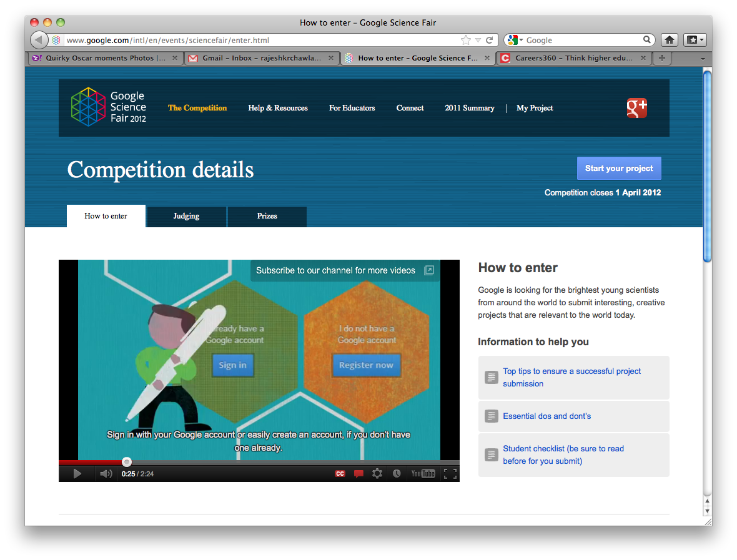737x560 pixels.
Task: Open video settings gear icon
Action: pos(377,474)
